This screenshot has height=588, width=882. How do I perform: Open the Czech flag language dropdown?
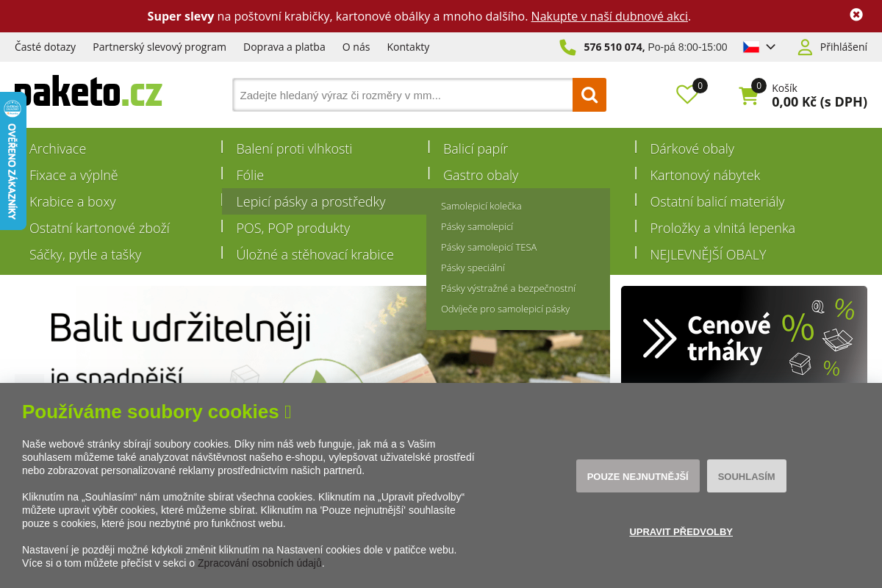[759, 46]
